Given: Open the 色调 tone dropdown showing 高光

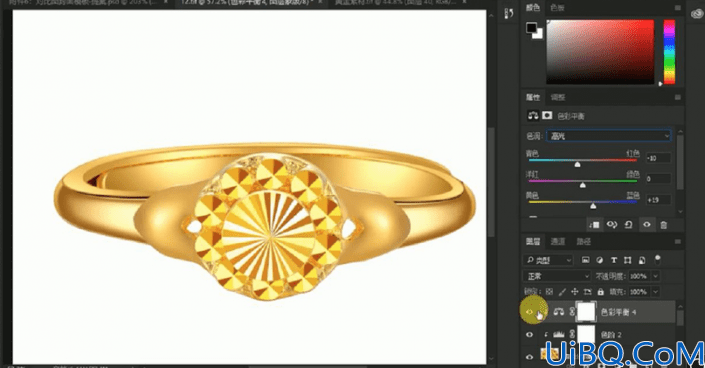Looking at the screenshot, I should click(x=608, y=136).
